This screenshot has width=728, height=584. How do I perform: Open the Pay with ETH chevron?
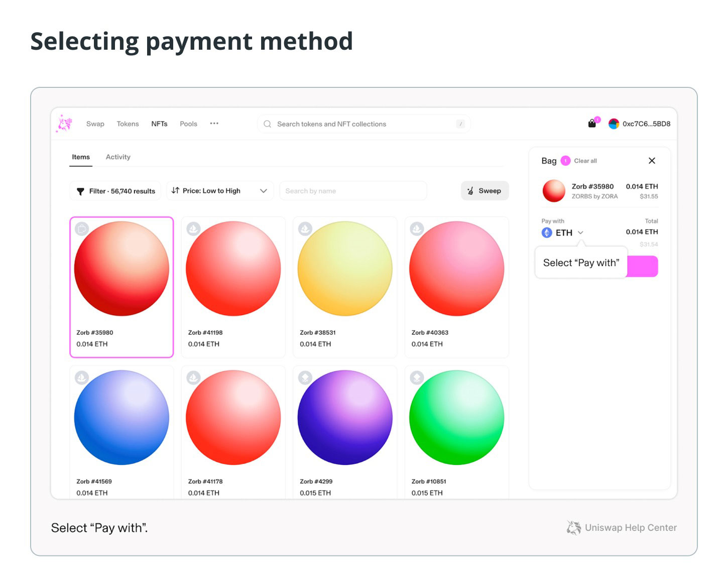pyautogui.click(x=580, y=232)
